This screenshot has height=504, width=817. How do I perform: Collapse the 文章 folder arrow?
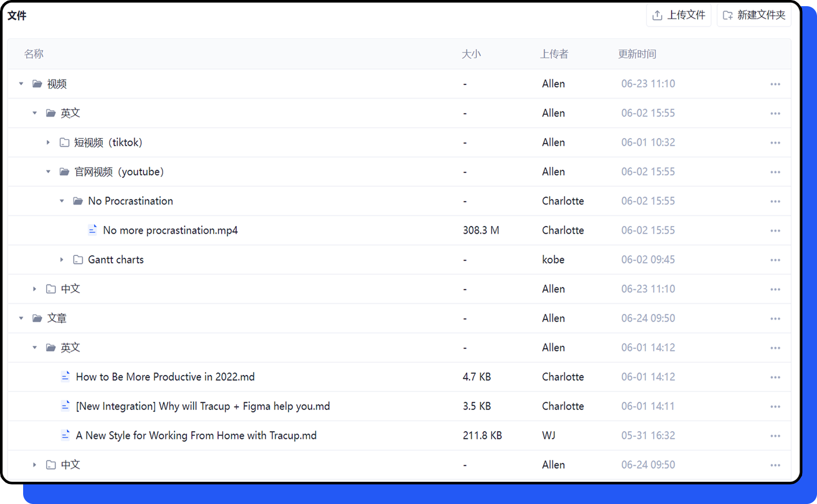[21, 318]
